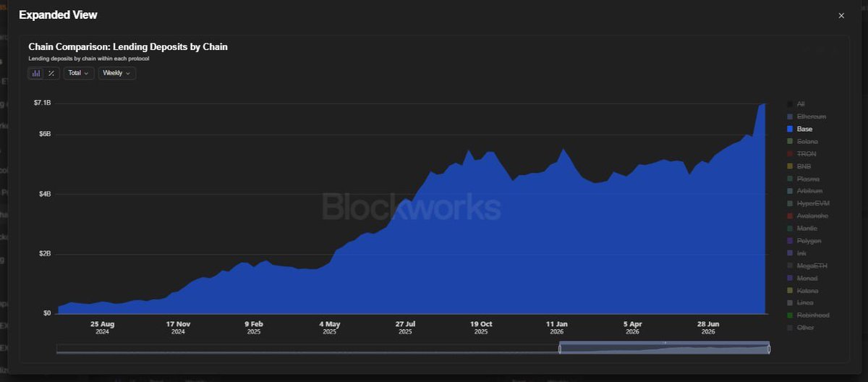
Task: Click the $0 axis label
Action: tap(47, 313)
